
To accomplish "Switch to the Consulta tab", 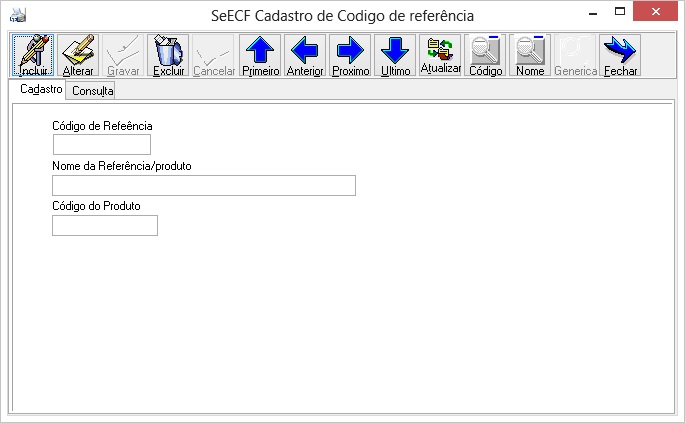I will pos(92,91).
